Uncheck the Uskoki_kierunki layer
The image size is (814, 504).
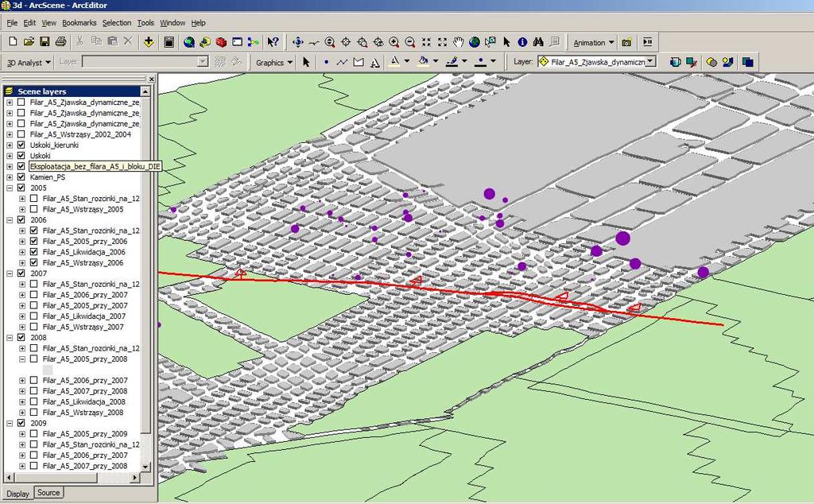click(21, 145)
